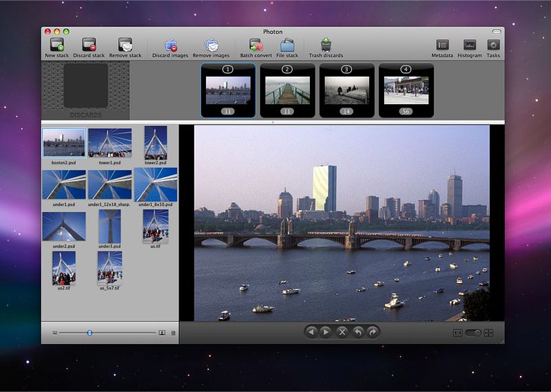
Task: Open the Batch convert tool
Action: [255, 45]
